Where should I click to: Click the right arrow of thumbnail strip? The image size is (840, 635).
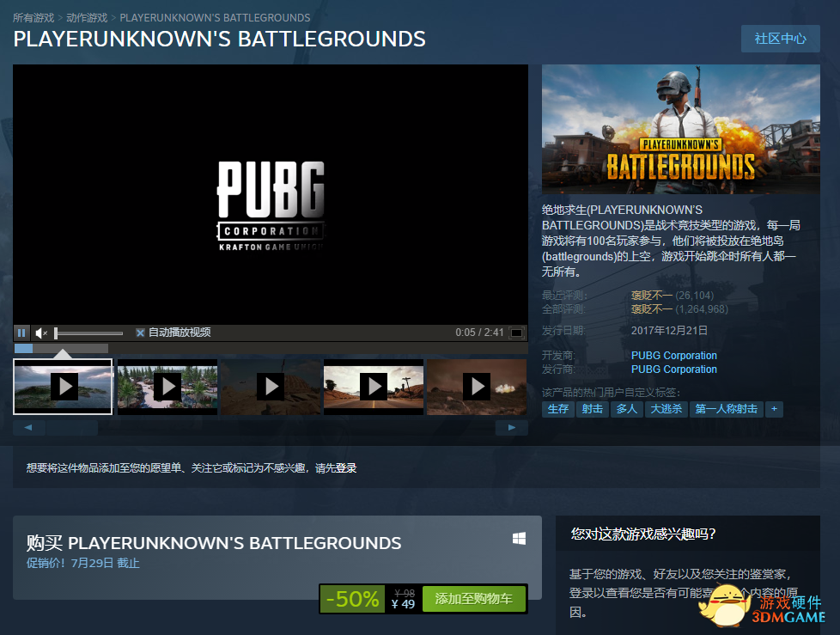pyautogui.click(x=512, y=428)
